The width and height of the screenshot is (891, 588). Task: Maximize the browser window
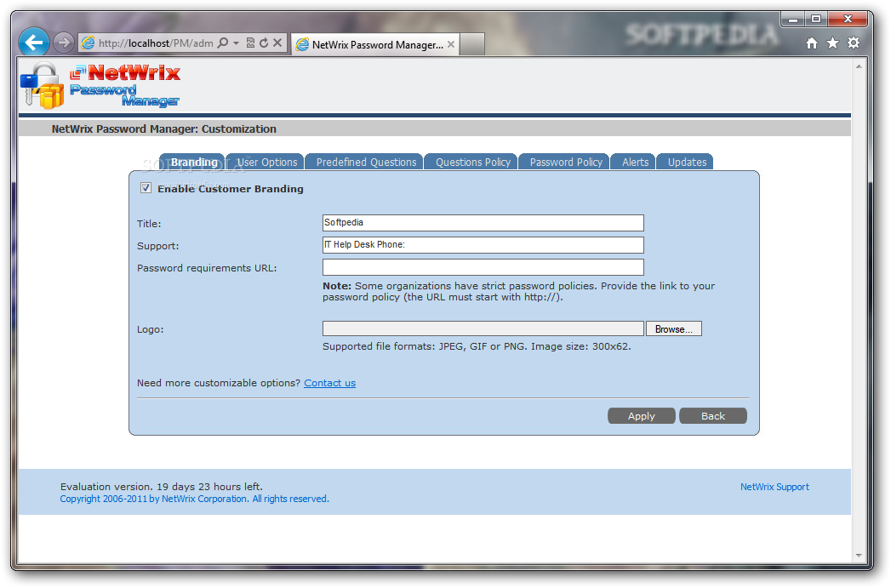coord(816,20)
